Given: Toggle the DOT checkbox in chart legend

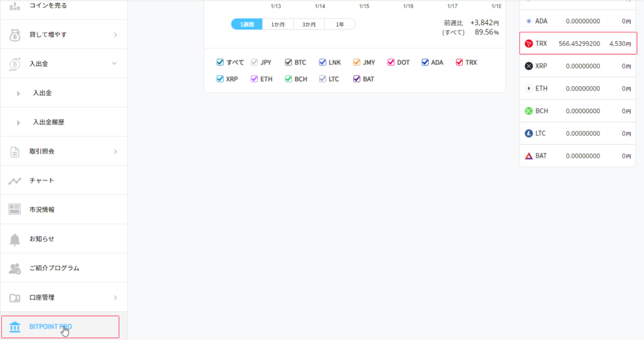Looking at the screenshot, I should coord(391,62).
